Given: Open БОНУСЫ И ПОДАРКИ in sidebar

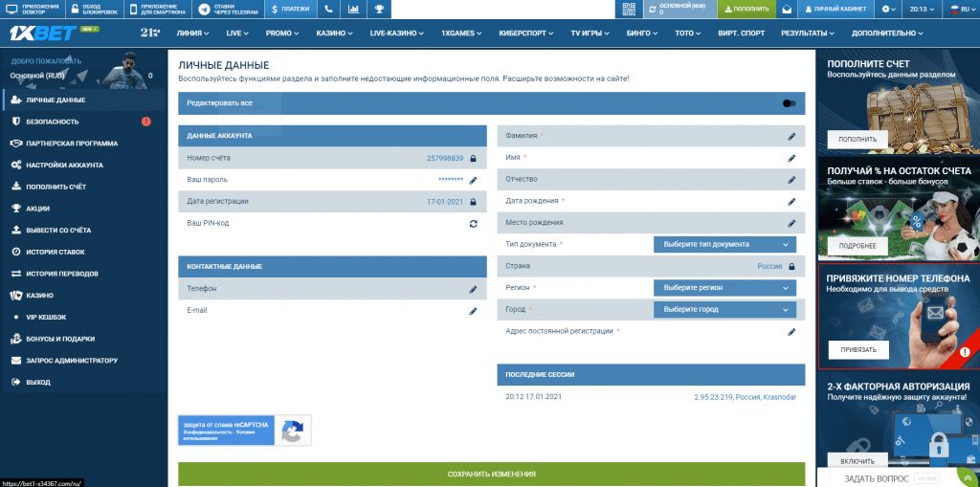Looking at the screenshot, I should pos(84,339).
